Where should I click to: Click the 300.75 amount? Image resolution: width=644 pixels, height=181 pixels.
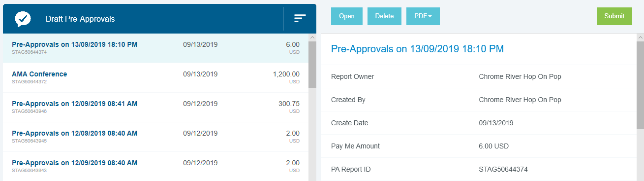289,104
